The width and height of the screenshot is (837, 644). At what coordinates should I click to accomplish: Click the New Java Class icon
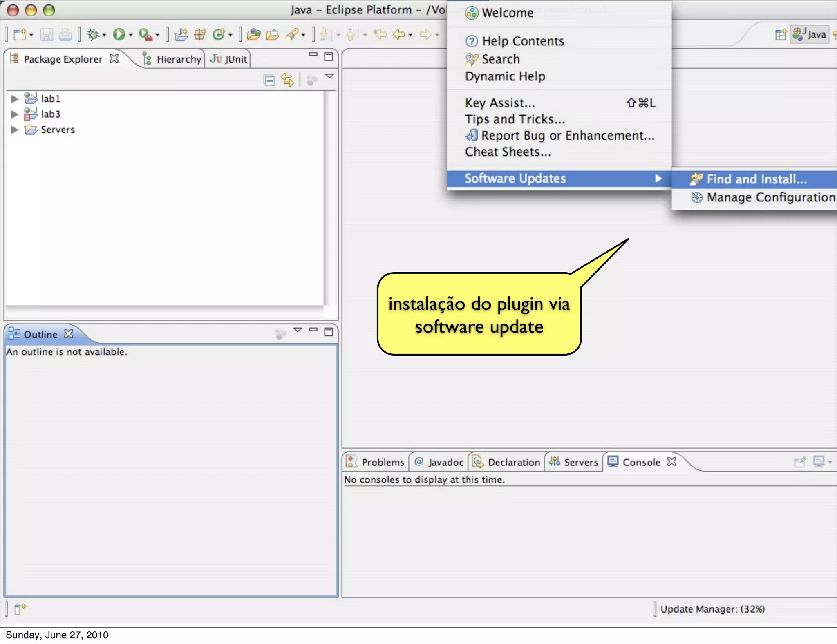point(219,35)
